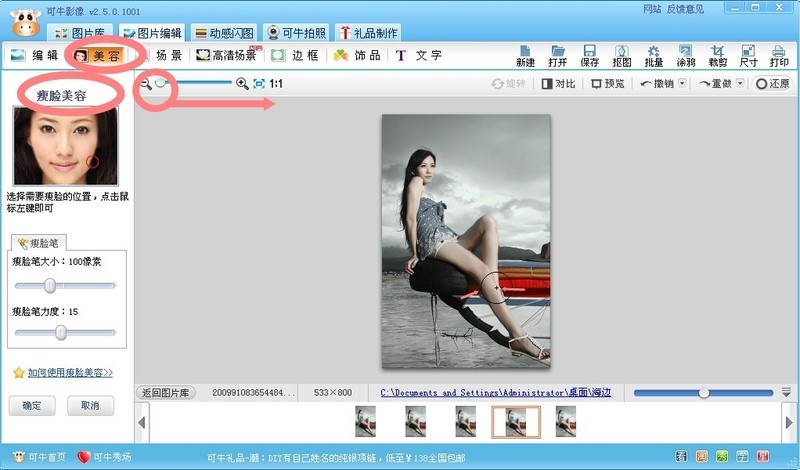Click the right arrow of thumbnail strip
The image size is (800, 470).
point(789,422)
